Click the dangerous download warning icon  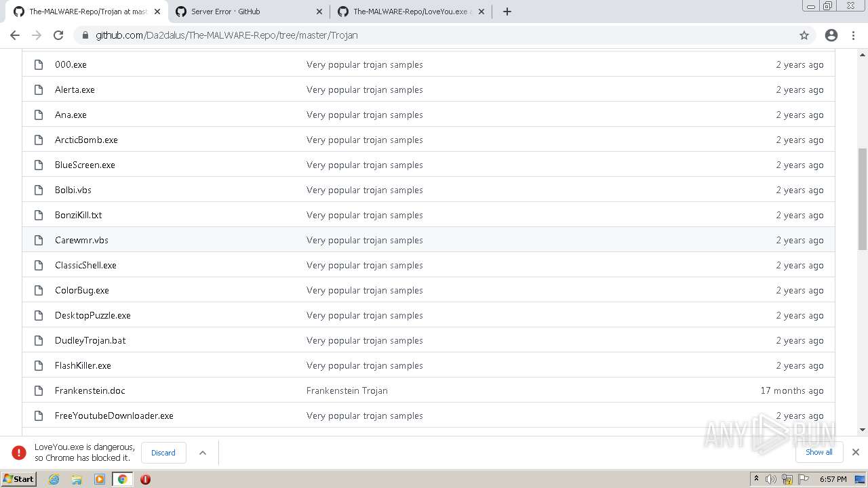coord(19,453)
